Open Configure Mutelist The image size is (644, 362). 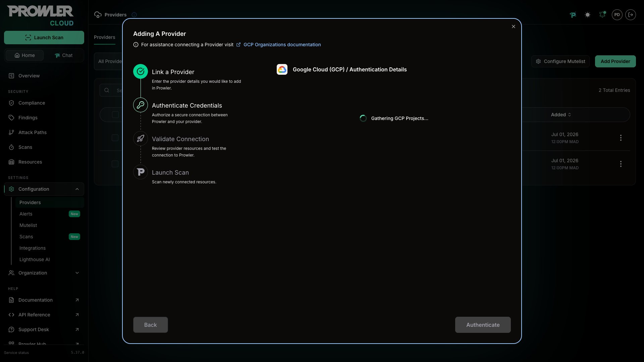tap(560, 61)
